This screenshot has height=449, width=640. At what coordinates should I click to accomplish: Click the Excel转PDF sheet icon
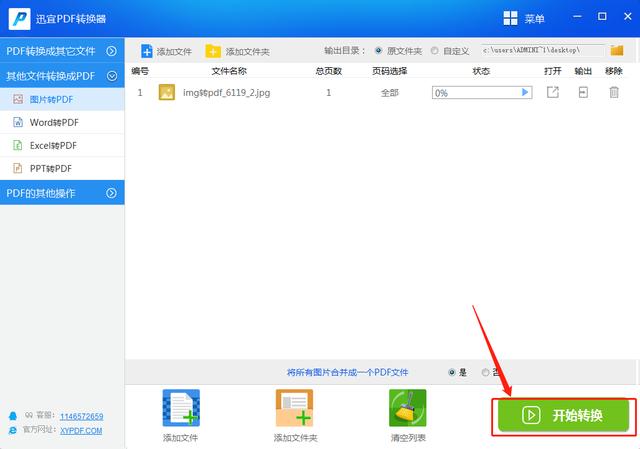point(18,145)
